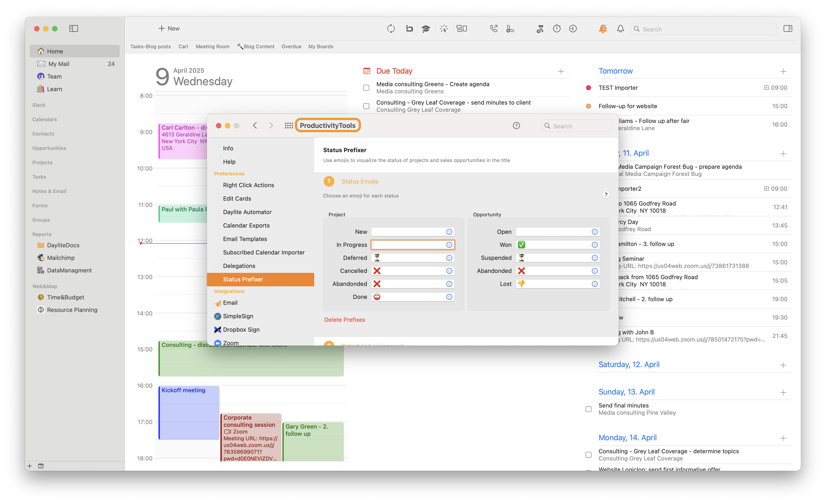Check Grey Leaf Coverage send minutes task
This screenshot has height=504, width=826.
pos(366,106)
